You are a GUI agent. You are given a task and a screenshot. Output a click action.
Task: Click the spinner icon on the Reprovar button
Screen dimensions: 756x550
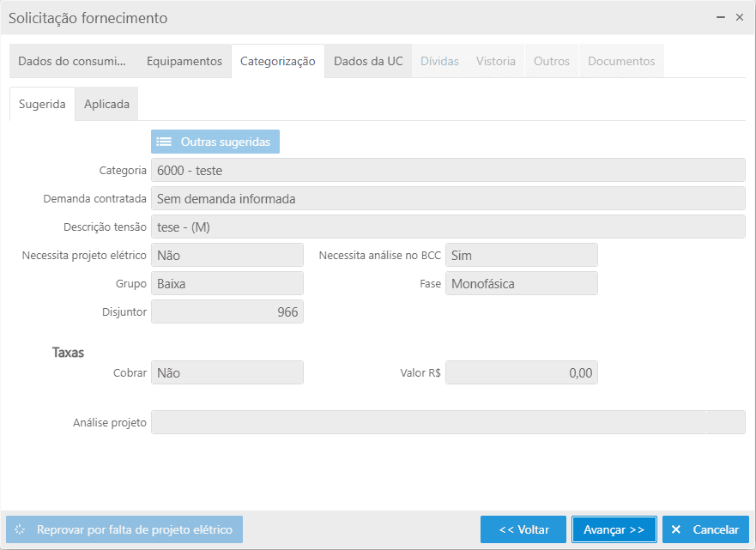click(x=20, y=529)
